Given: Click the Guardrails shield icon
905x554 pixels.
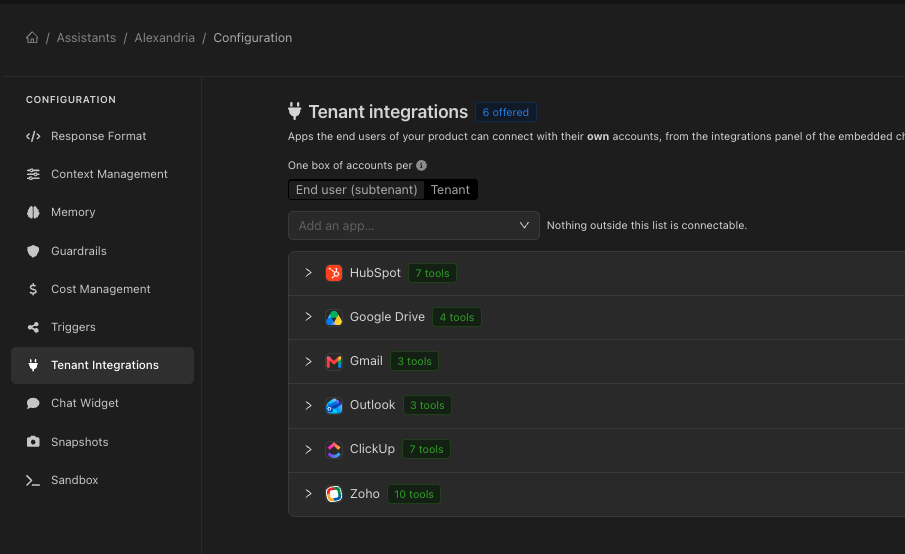Looking at the screenshot, I should point(33,251).
